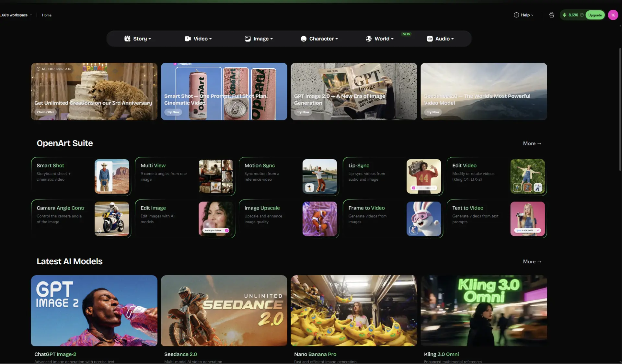The width and height of the screenshot is (622, 364).
Task: Open the Edit Image suite card
Action: click(185, 219)
